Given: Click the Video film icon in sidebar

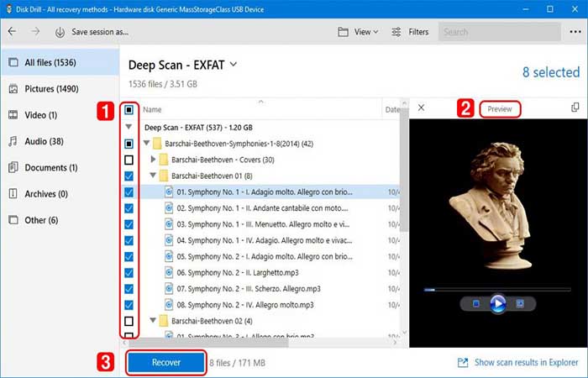Looking at the screenshot, I should (x=13, y=115).
